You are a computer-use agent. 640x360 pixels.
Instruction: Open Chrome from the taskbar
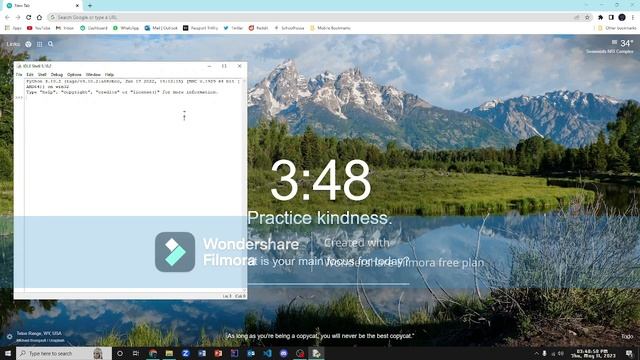pos(153,353)
